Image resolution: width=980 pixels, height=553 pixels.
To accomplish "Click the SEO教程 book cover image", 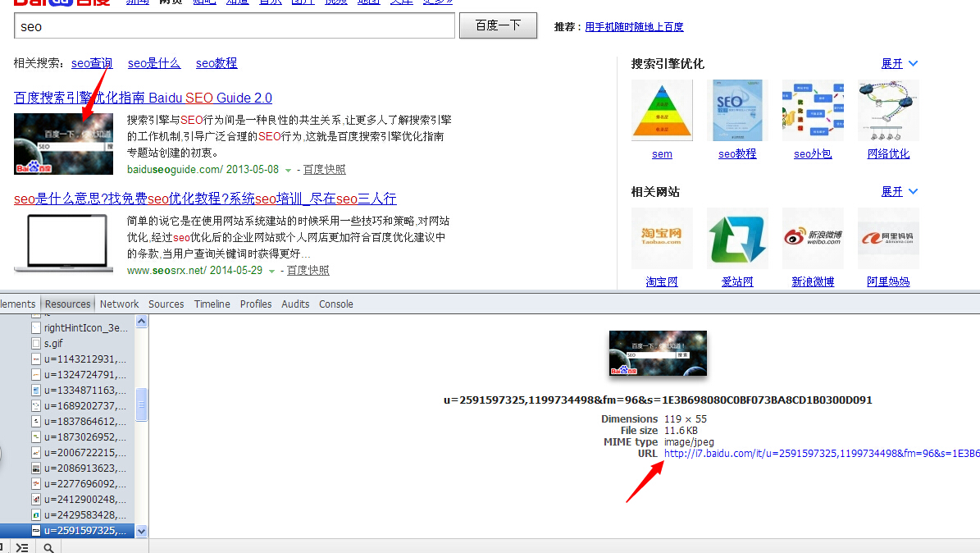I will 737,110.
